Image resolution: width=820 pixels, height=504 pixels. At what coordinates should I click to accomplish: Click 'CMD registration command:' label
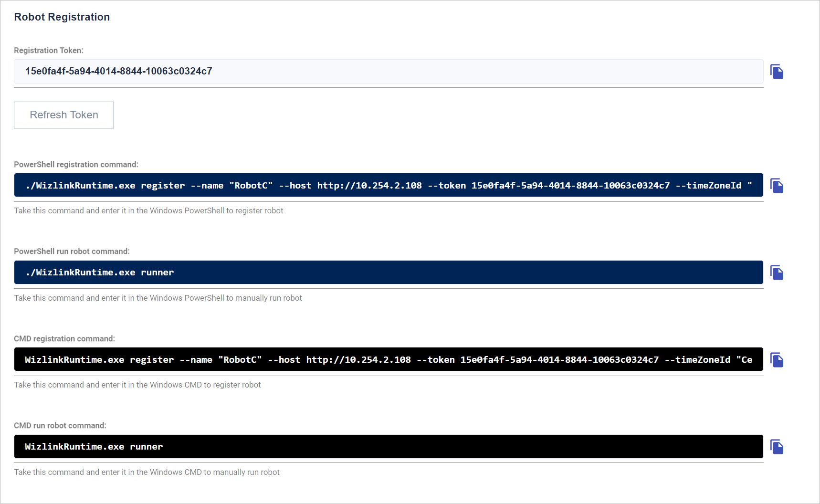[64, 339]
